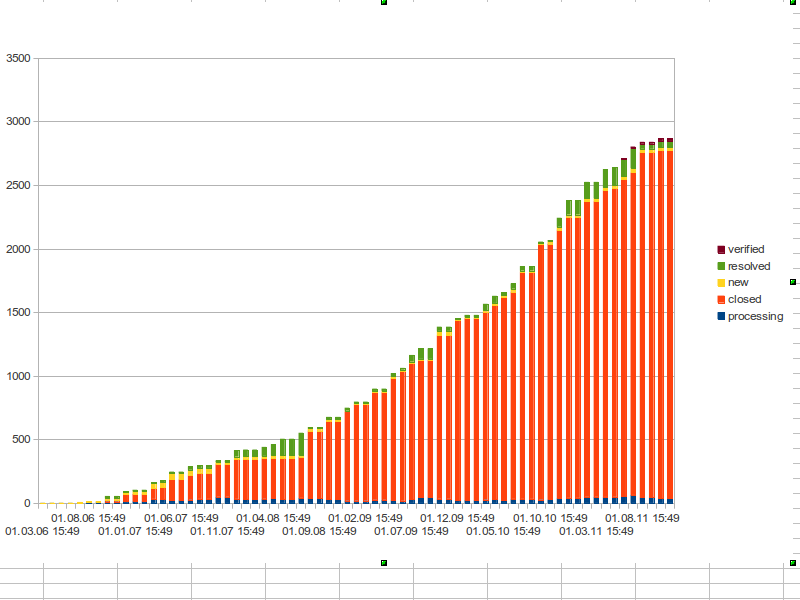Click the yellow new legend swatch

(721, 283)
